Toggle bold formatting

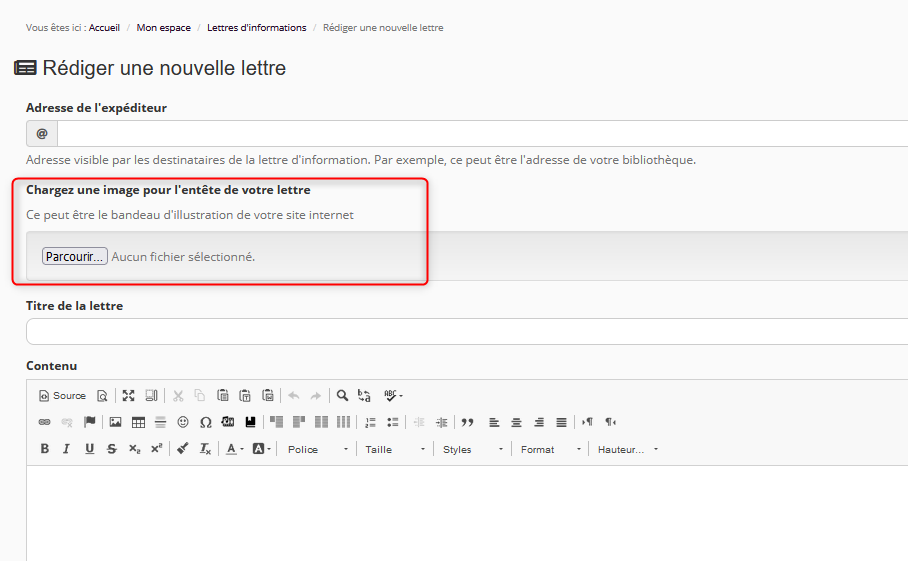(44, 449)
